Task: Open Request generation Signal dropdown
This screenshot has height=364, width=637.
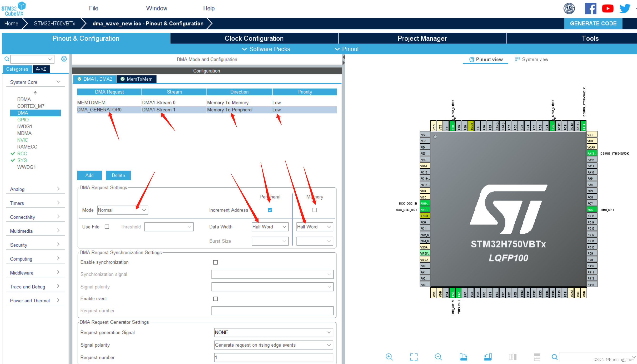Action: point(273,332)
